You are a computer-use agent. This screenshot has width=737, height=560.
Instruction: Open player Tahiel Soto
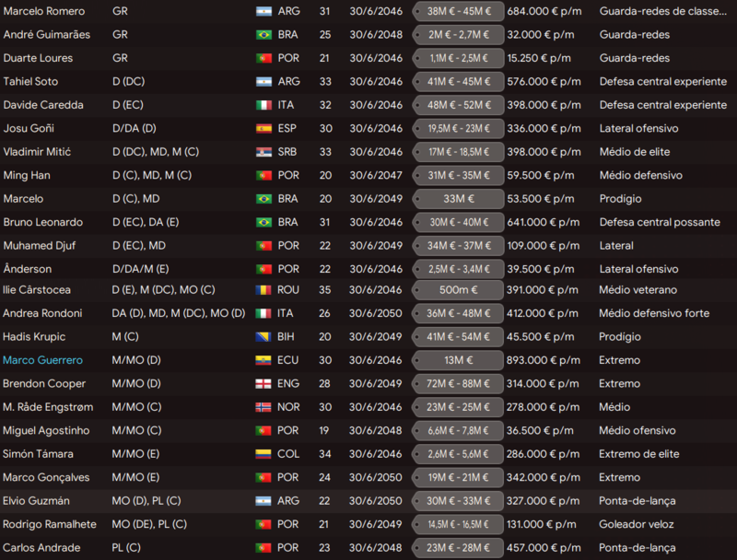(30, 82)
